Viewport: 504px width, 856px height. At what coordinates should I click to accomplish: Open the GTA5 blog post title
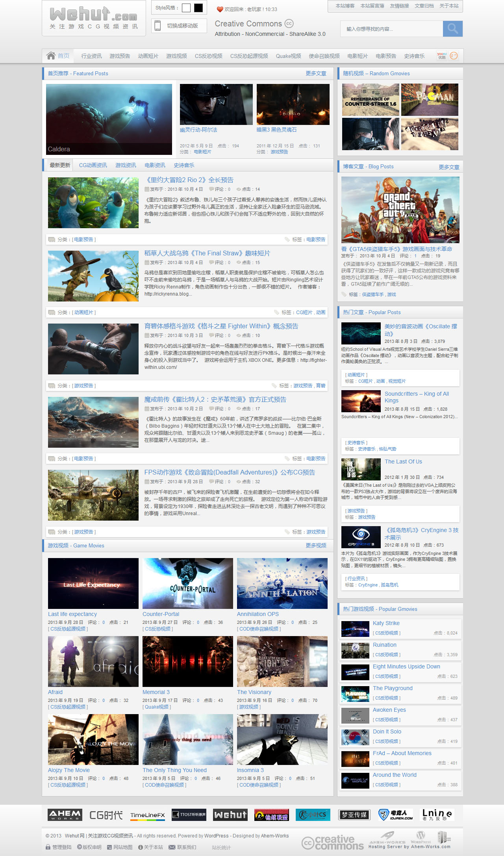click(397, 249)
